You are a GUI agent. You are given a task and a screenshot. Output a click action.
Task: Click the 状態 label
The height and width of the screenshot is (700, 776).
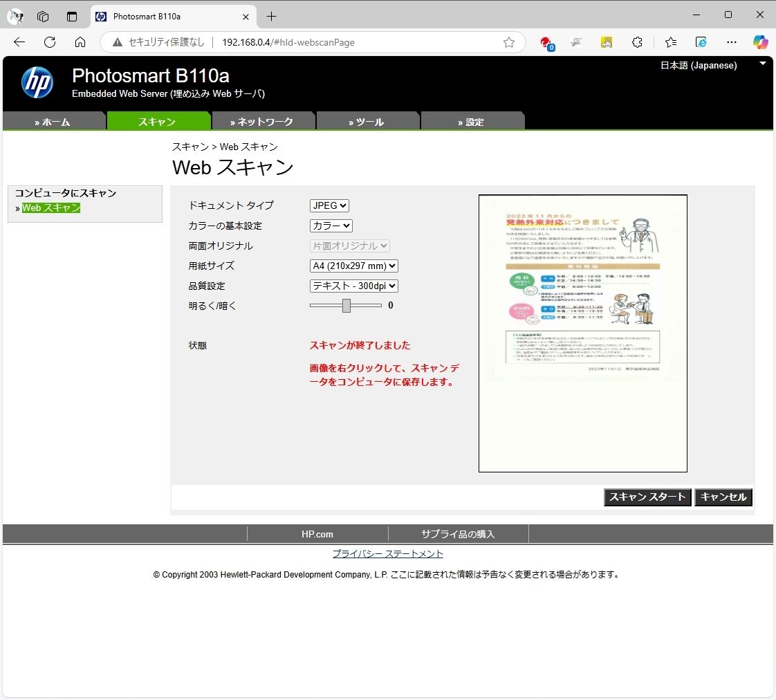coord(198,346)
